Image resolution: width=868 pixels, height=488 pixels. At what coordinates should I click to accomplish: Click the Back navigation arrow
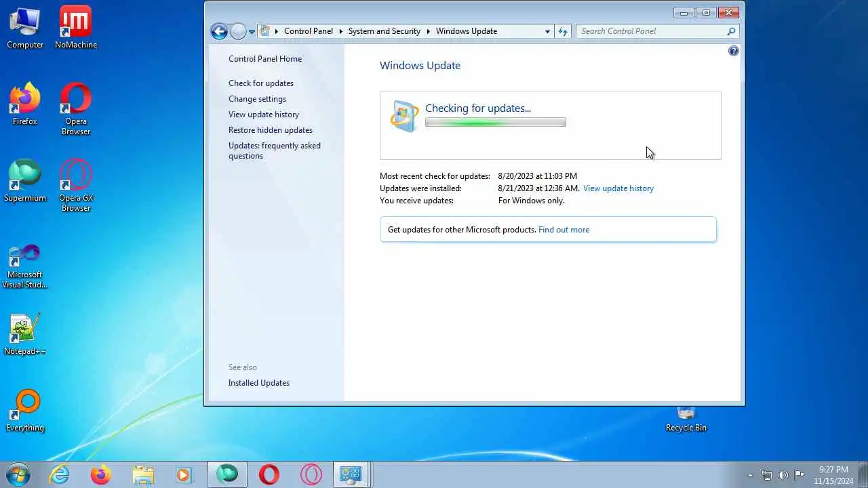point(219,31)
